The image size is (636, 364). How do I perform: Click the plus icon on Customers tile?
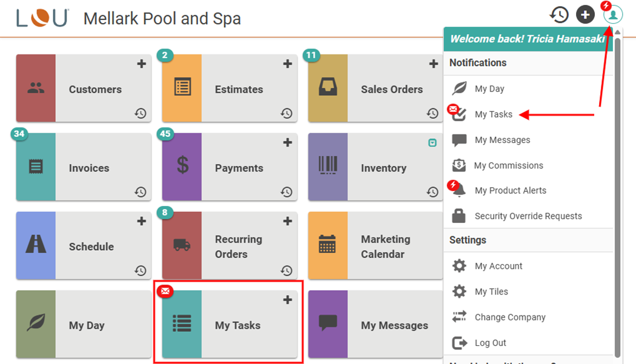coord(141,64)
